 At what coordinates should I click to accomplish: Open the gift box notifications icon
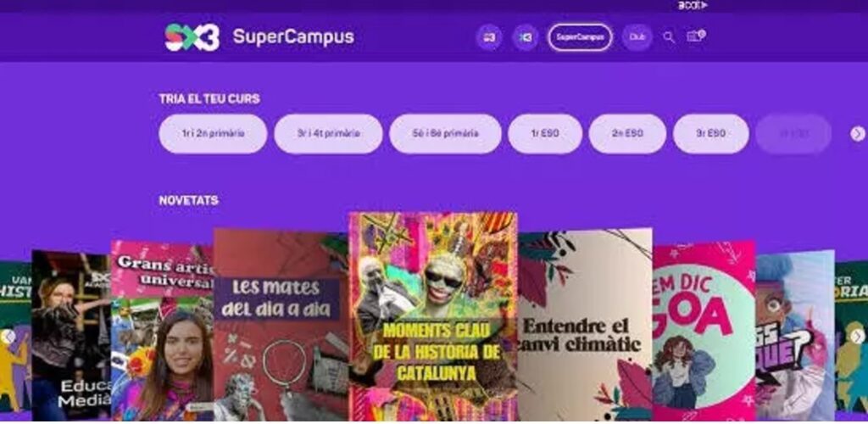pyautogui.click(x=695, y=36)
